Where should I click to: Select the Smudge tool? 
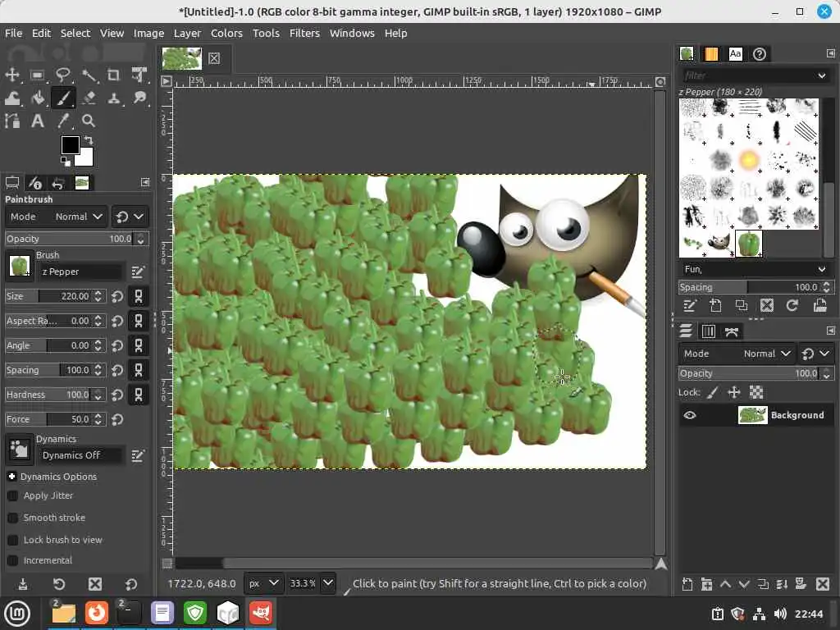[x=139, y=98]
